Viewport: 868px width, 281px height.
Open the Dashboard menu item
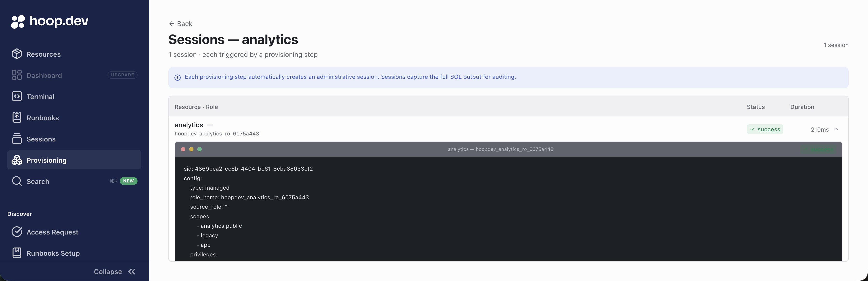pos(74,75)
